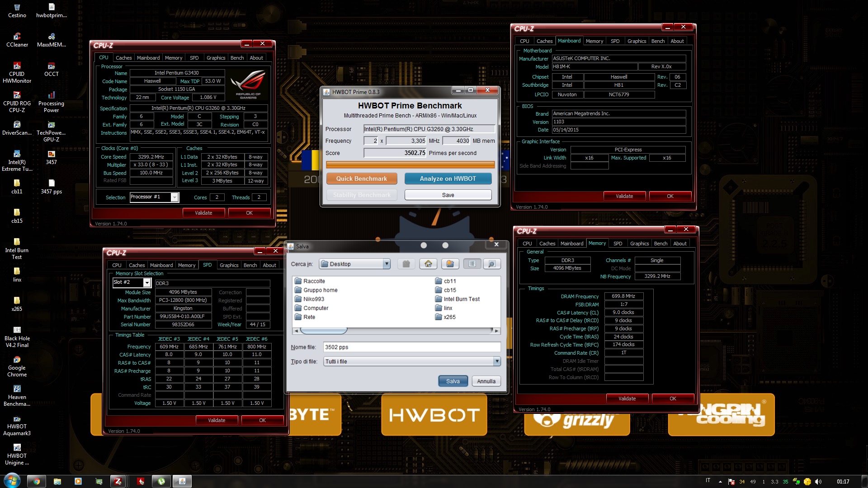868x488 pixels.
Task: Open TechPowerUp GPU-Z desktop icon
Action: 51,132
